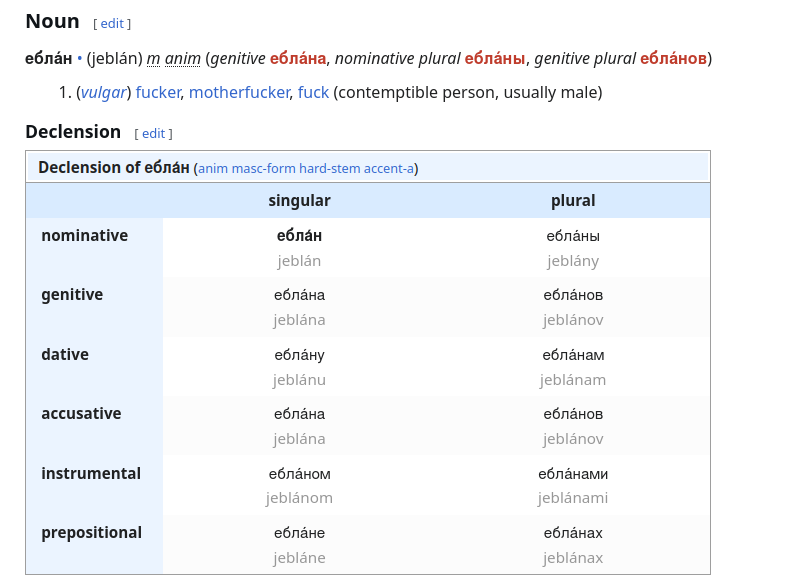Click the Noun section heading

[x=53, y=22]
